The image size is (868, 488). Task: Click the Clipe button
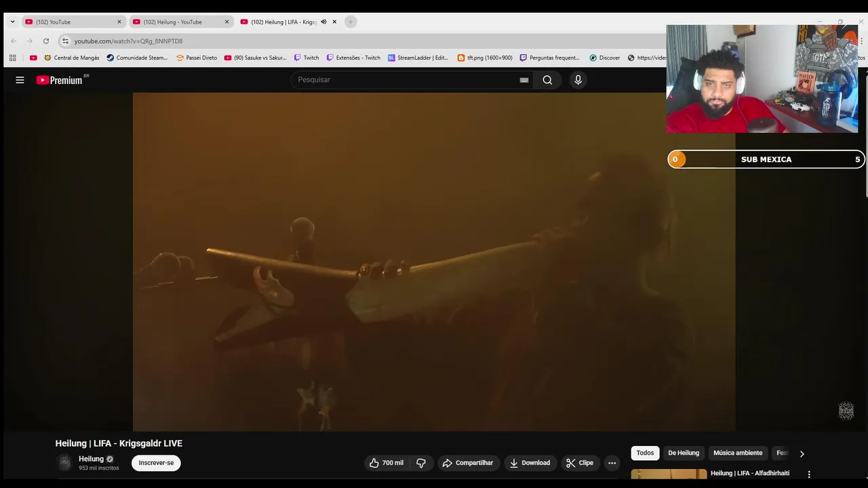pos(580,463)
